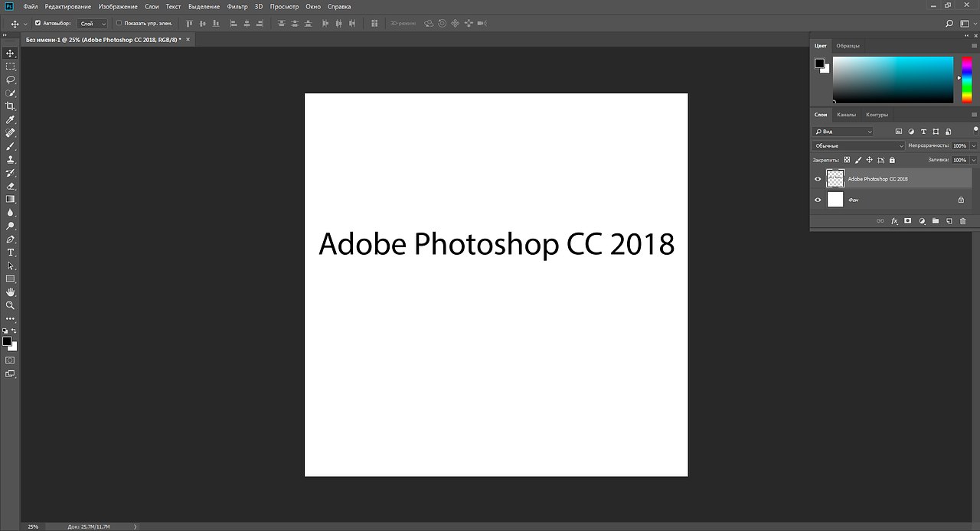Screen dimensions: 980x531
Task: Filter layers by pixel layers icon
Action: click(899, 132)
